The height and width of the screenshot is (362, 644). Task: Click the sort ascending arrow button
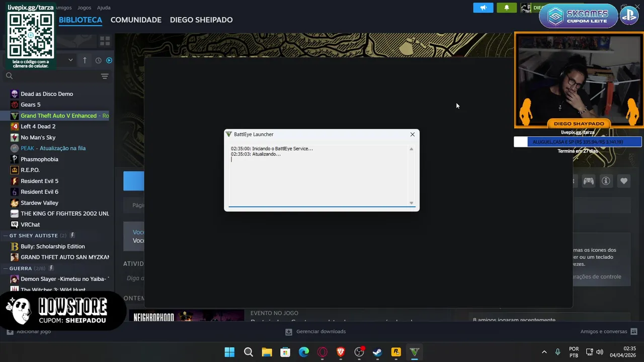[85, 60]
